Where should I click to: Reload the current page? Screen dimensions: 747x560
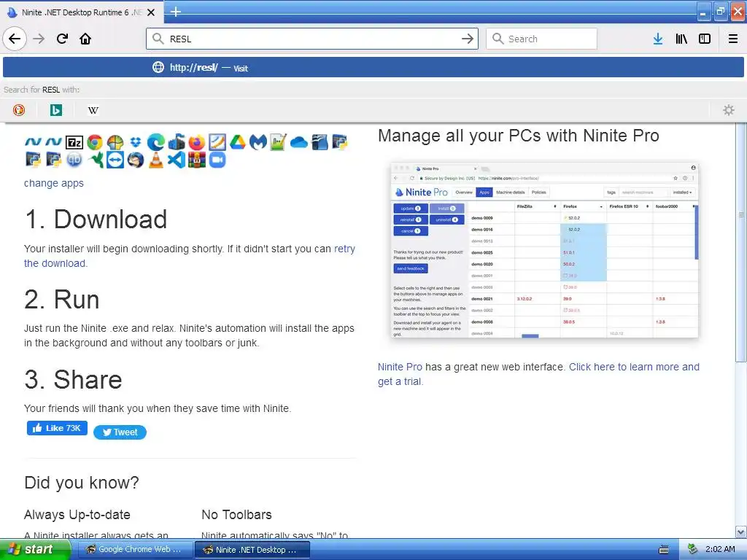[x=62, y=39]
